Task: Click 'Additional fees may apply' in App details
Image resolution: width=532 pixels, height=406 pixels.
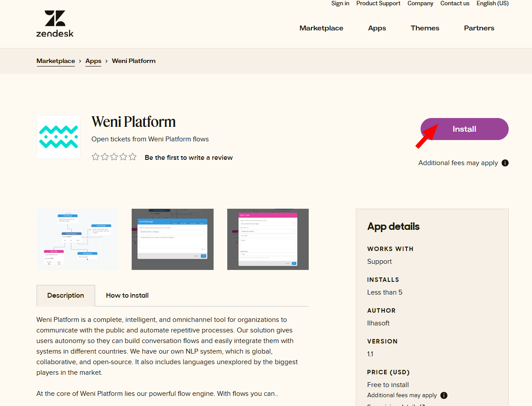Action: pyautogui.click(x=402, y=395)
